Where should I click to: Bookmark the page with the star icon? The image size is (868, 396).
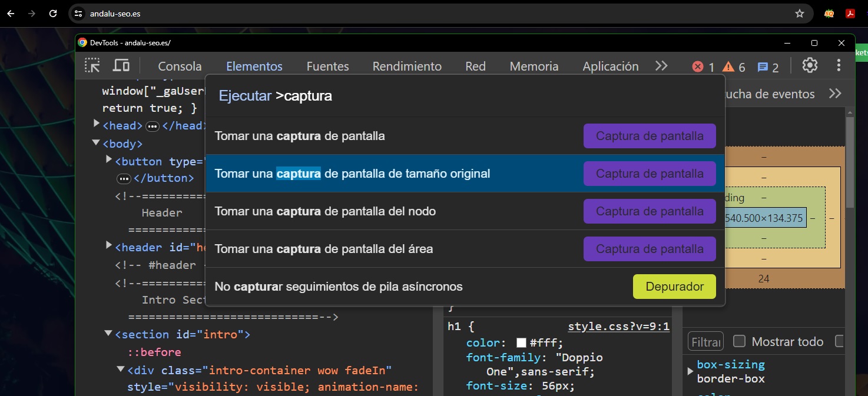tap(800, 13)
